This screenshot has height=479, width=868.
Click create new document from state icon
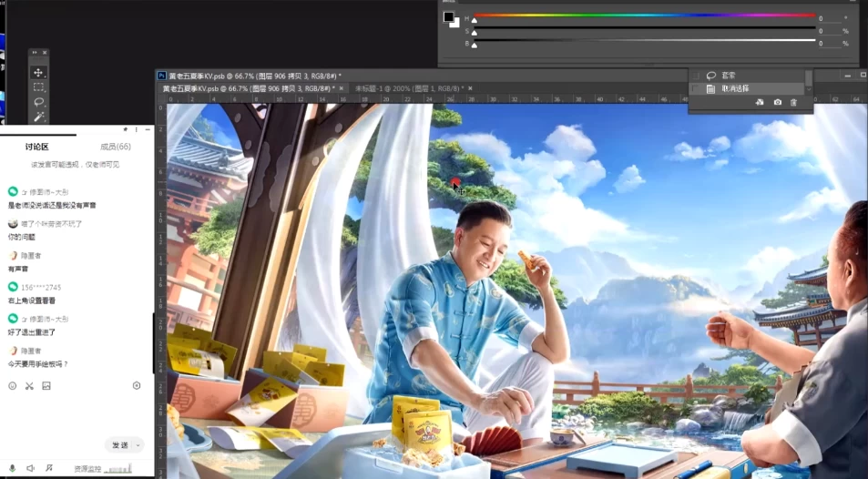click(x=760, y=103)
